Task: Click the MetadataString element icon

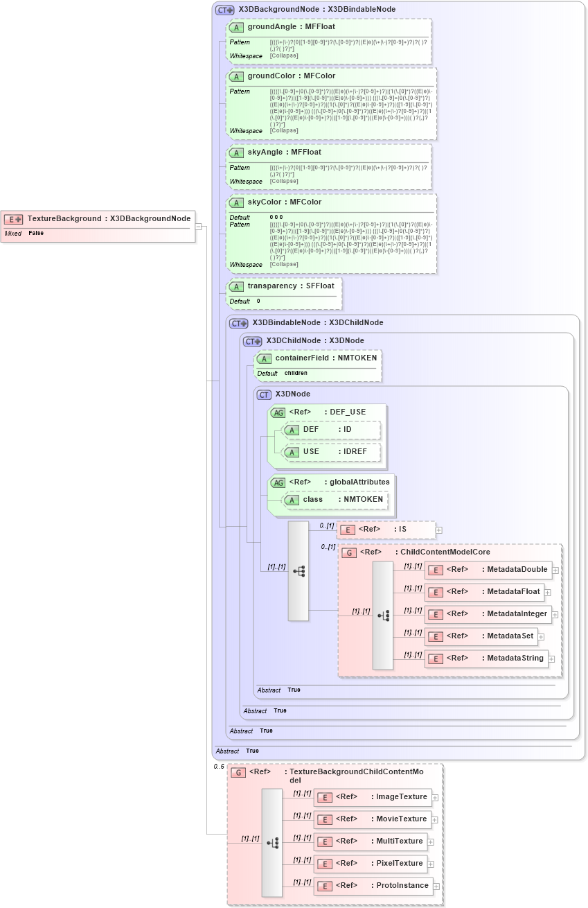Action: point(436,659)
